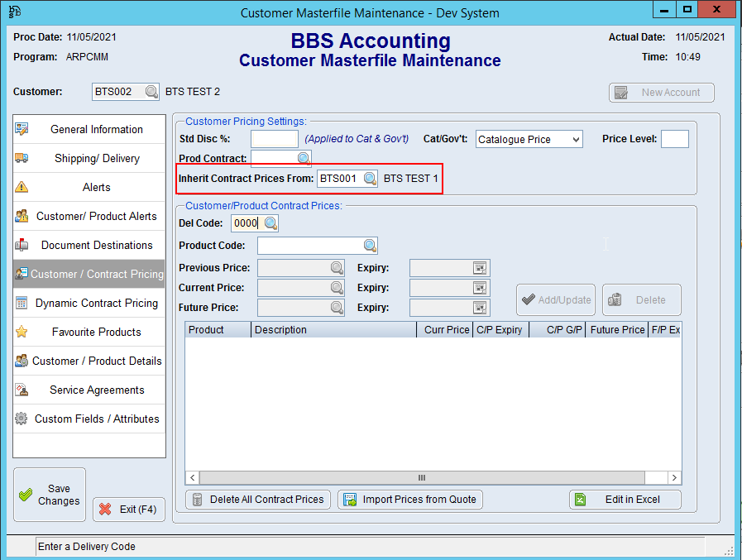Open the Dynamic Contract Pricing tab

[x=89, y=304]
